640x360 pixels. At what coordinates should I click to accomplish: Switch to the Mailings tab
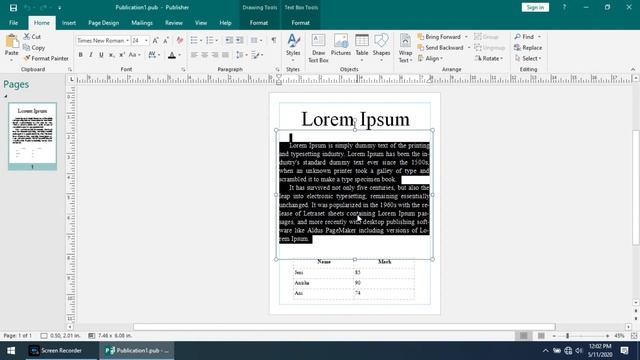[x=142, y=23]
